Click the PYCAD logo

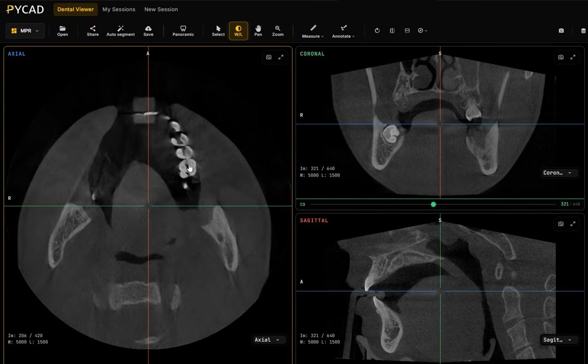(x=25, y=9)
